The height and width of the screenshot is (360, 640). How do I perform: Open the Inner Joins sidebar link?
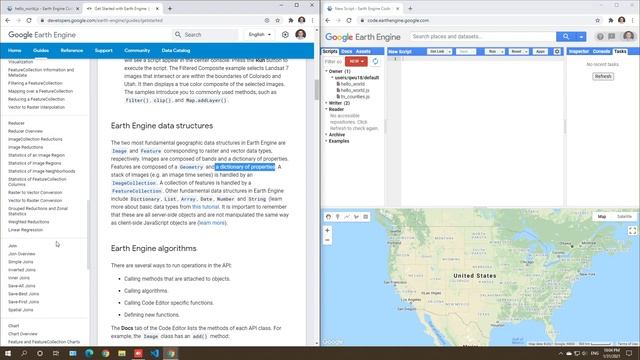[19, 278]
